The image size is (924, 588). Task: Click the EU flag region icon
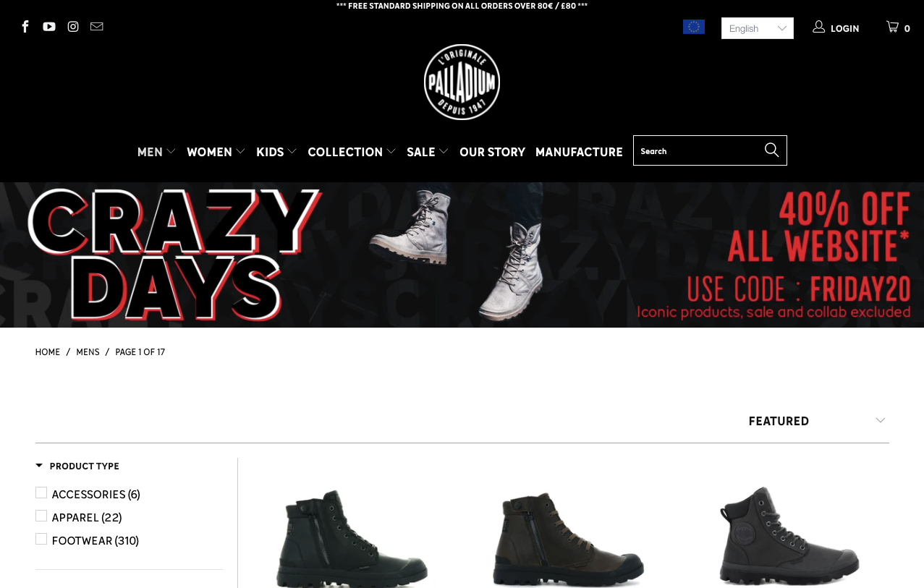coord(694,27)
